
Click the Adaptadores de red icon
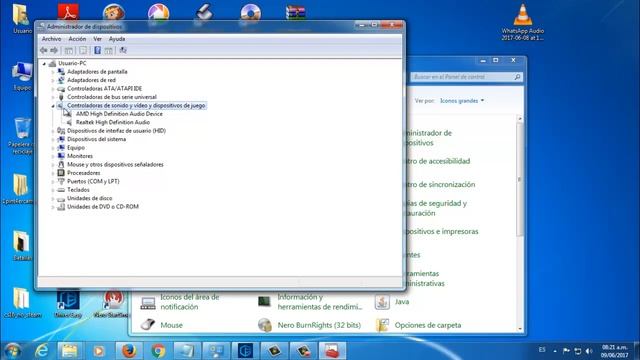click(61, 80)
